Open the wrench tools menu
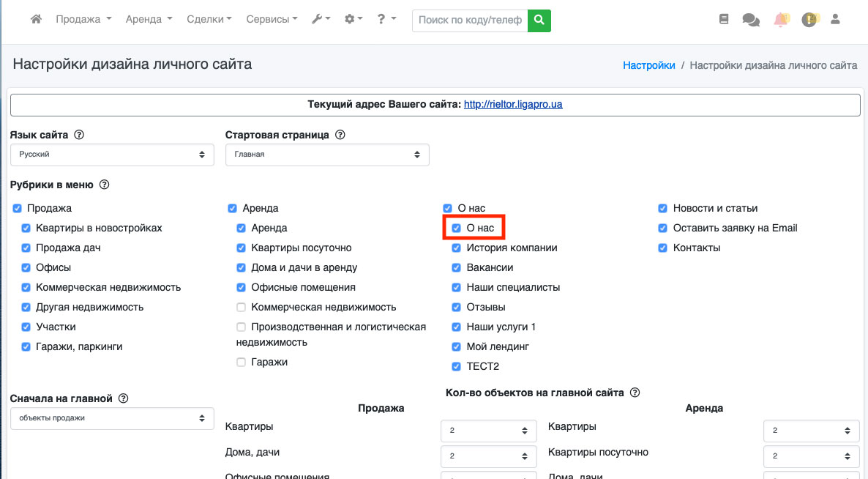Screen dimensions: 868x479 click(321, 20)
